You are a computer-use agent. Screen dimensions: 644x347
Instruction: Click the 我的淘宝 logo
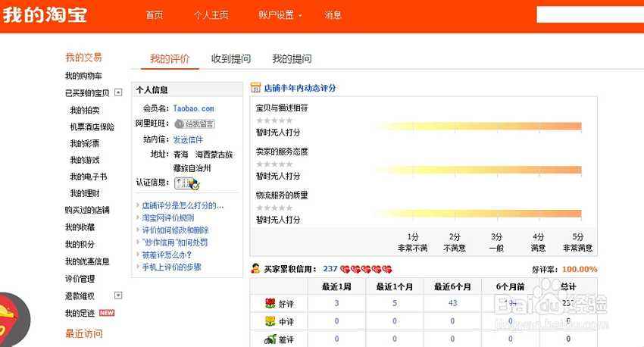pyautogui.click(x=45, y=15)
